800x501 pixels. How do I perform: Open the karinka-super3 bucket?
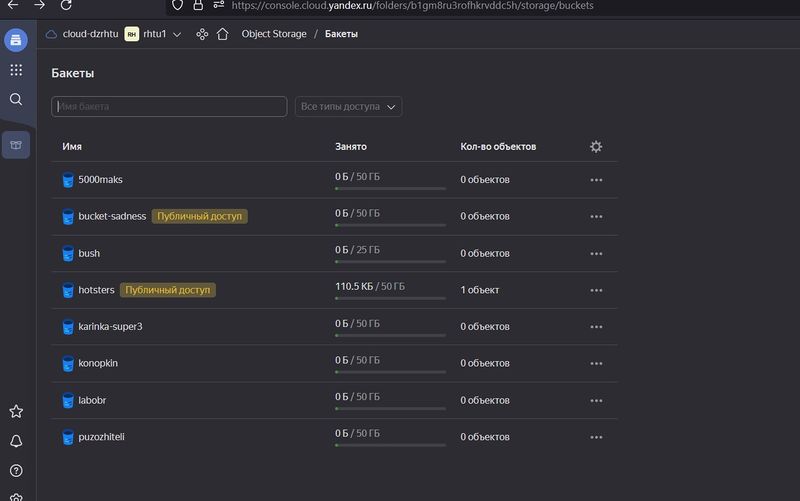click(110, 326)
